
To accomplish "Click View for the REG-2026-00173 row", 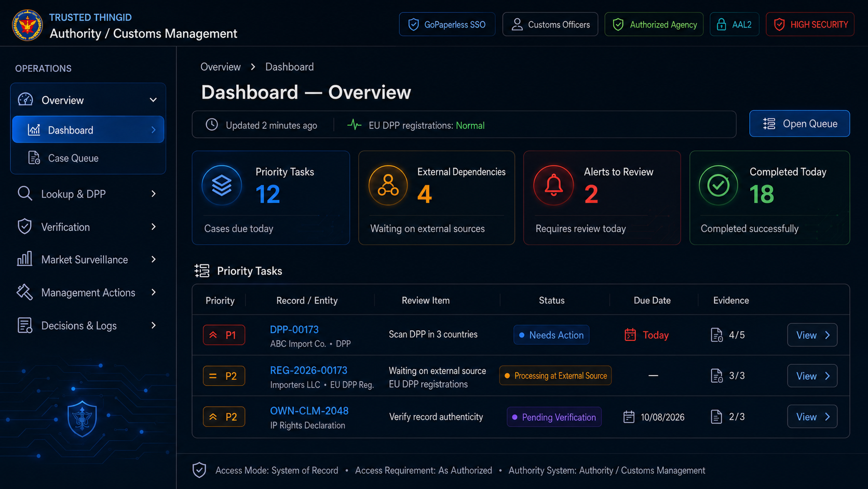I will coord(812,376).
